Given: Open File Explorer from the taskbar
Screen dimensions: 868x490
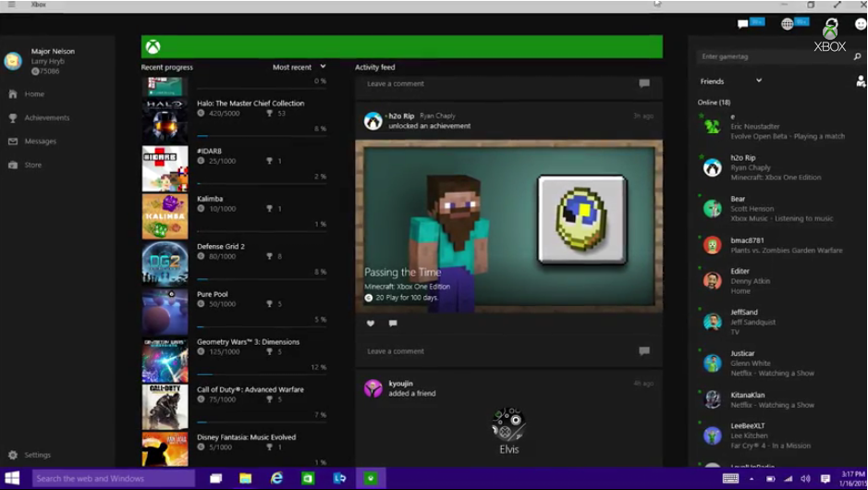Looking at the screenshot, I should coord(245,478).
